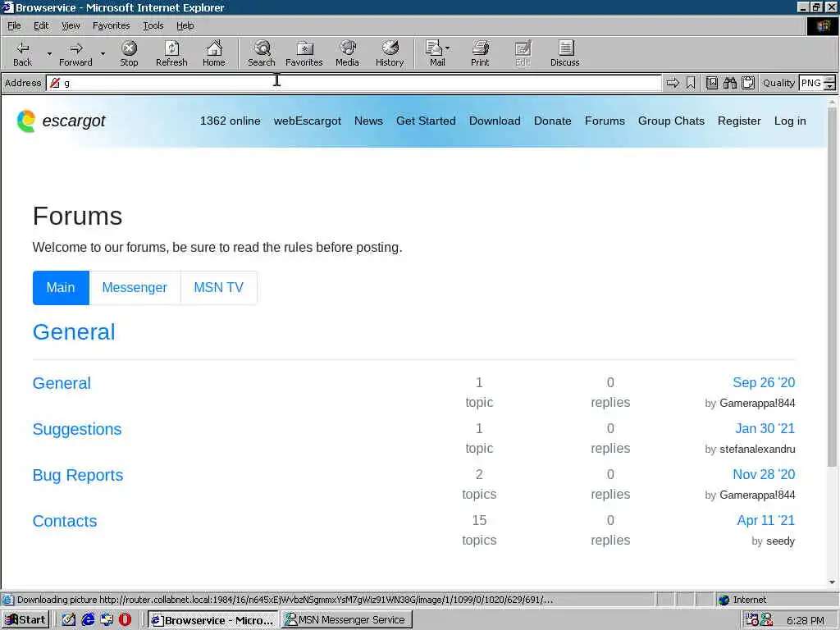
Task: Click the Go arrow next to the address bar
Action: point(673,83)
